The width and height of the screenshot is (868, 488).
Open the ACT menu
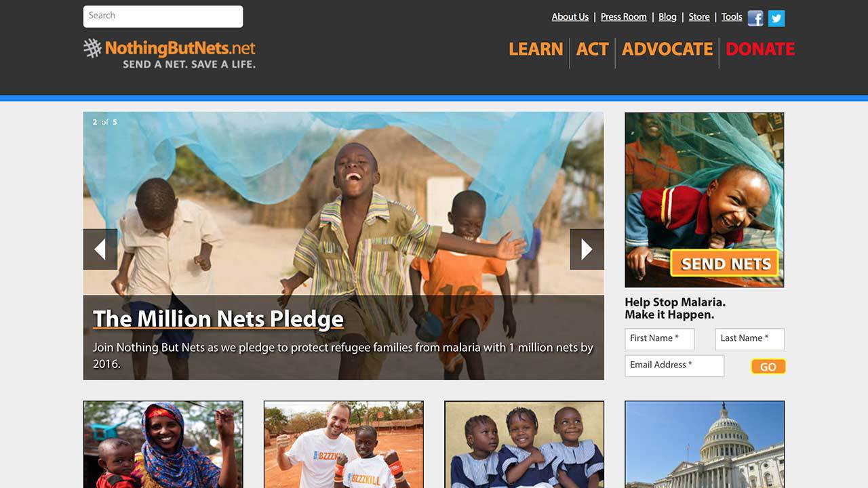click(x=592, y=49)
